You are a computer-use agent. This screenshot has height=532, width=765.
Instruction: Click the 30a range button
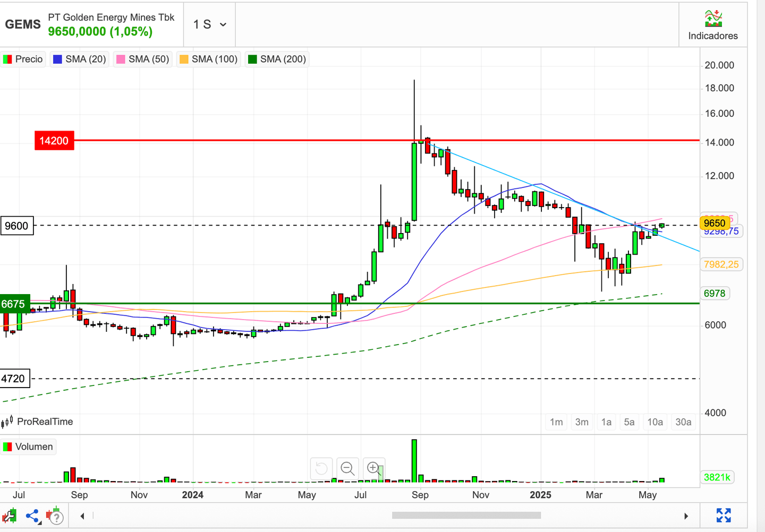pos(683,422)
